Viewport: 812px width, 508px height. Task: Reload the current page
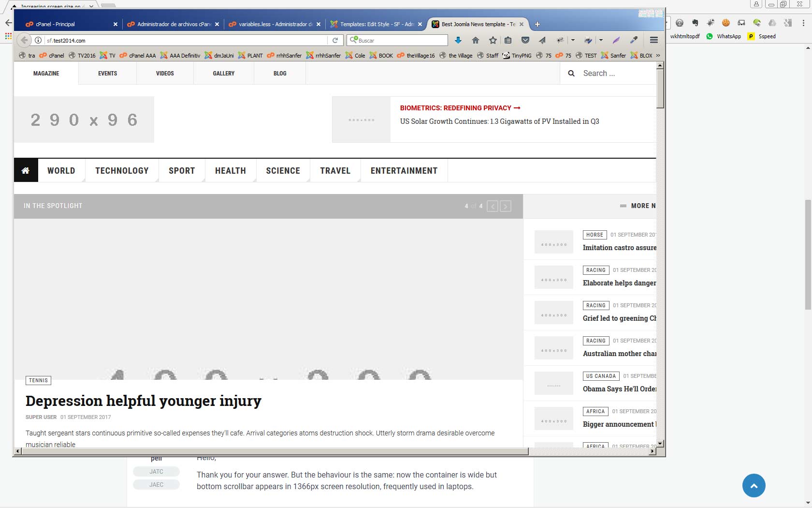tap(335, 41)
